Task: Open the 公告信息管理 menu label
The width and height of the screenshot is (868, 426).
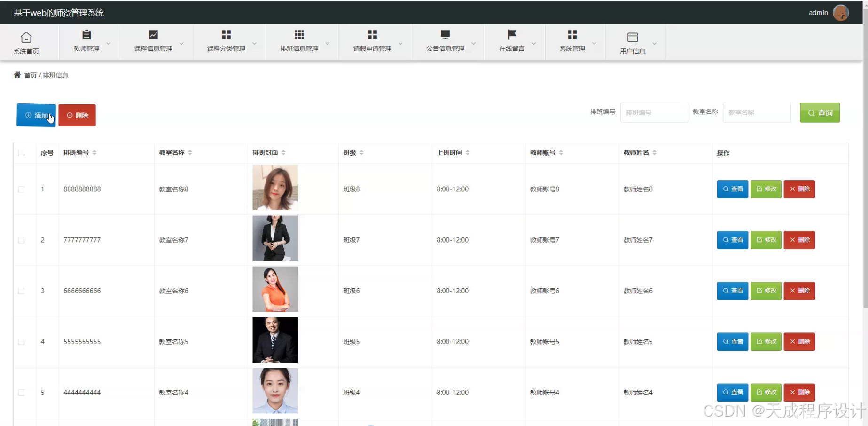Action: pos(445,48)
